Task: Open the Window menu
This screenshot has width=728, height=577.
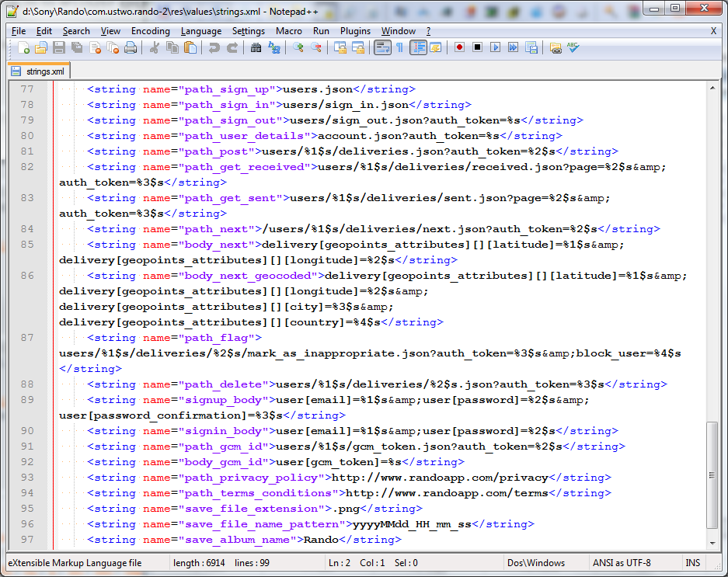Action: tap(399, 31)
